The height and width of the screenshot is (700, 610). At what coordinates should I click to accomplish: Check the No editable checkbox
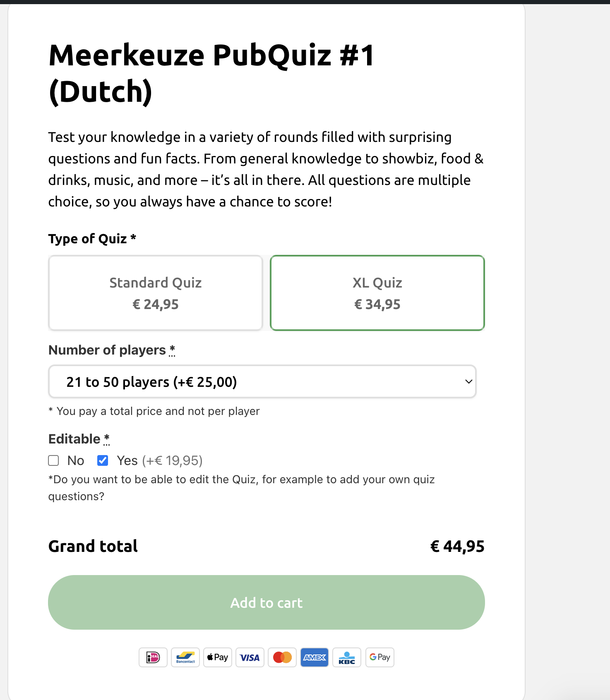tap(53, 460)
